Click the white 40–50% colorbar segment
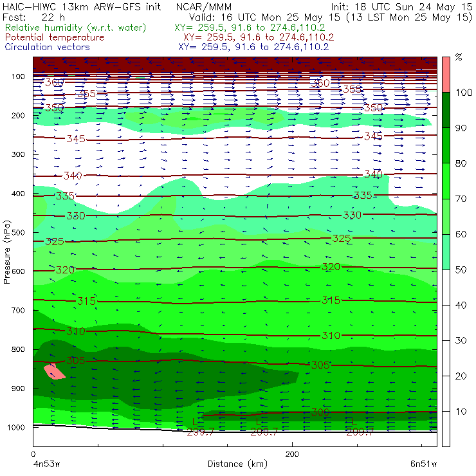The image size is (476, 476). 446,288
